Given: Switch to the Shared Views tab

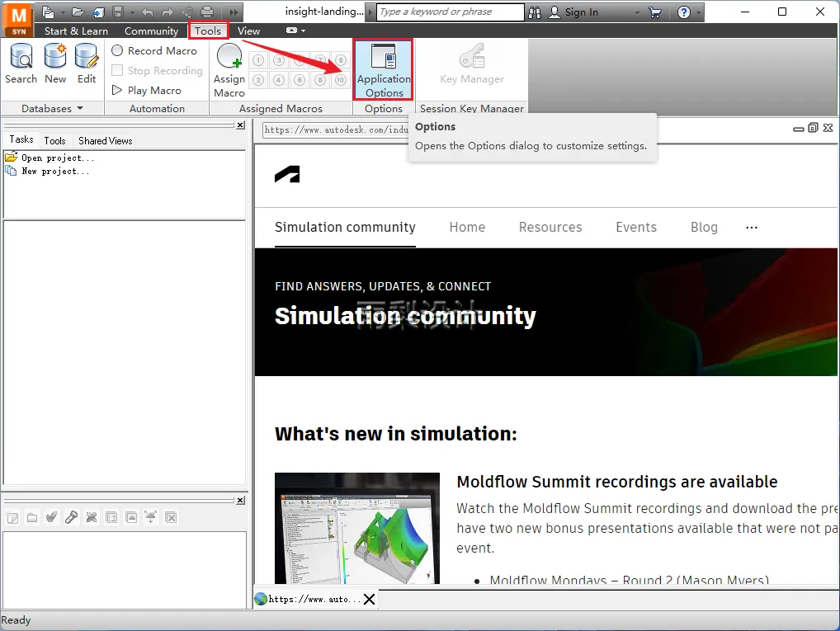Looking at the screenshot, I should pos(105,141).
